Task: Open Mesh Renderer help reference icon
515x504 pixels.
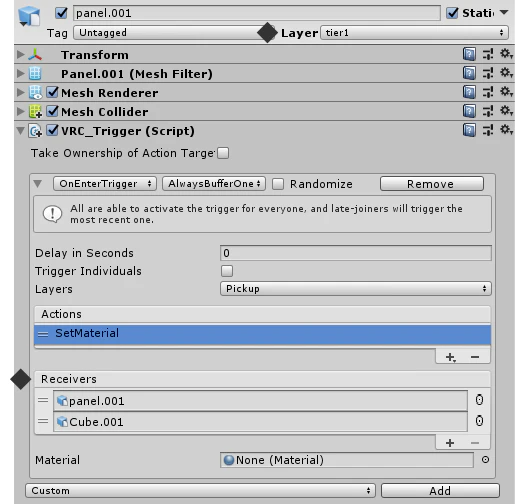Action: tap(469, 92)
